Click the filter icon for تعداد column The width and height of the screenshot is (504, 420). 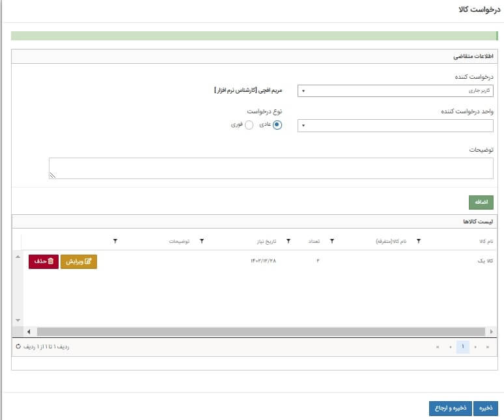pyautogui.click(x=288, y=242)
